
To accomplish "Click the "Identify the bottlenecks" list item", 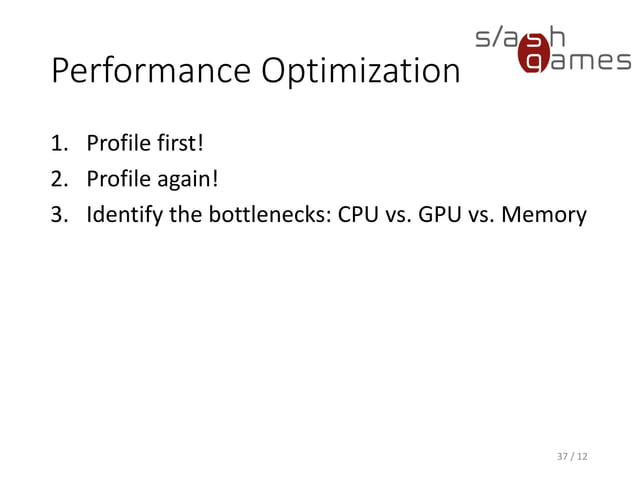I will (x=336, y=213).
